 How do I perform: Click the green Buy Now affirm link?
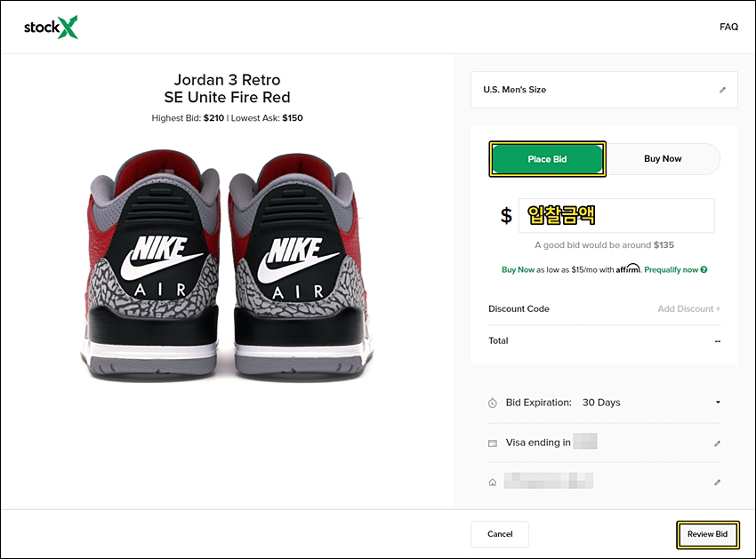click(x=518, y=270)
